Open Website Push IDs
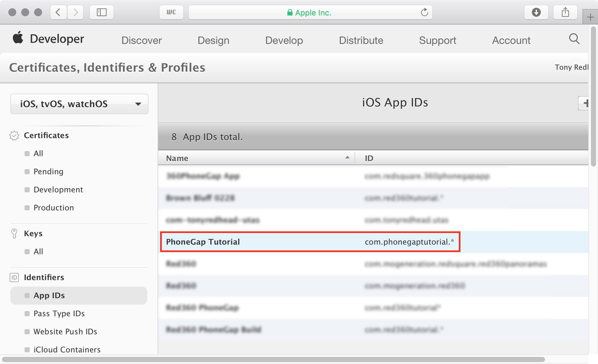 65,331
